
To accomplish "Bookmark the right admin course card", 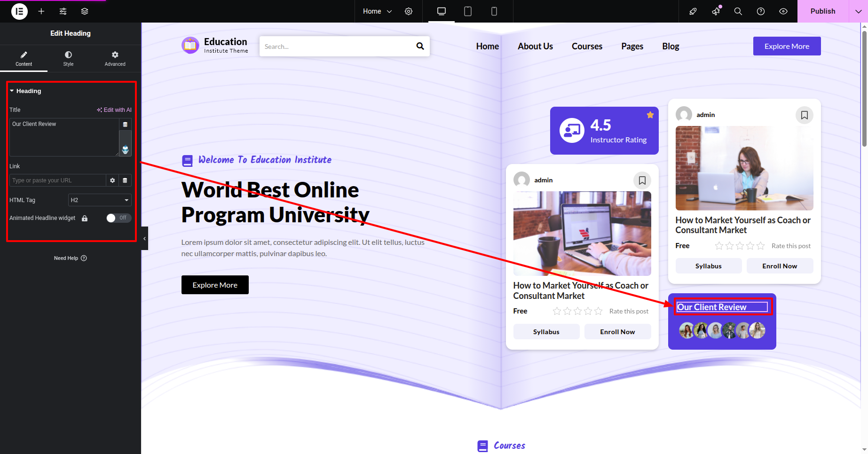I will click(805, 115).
